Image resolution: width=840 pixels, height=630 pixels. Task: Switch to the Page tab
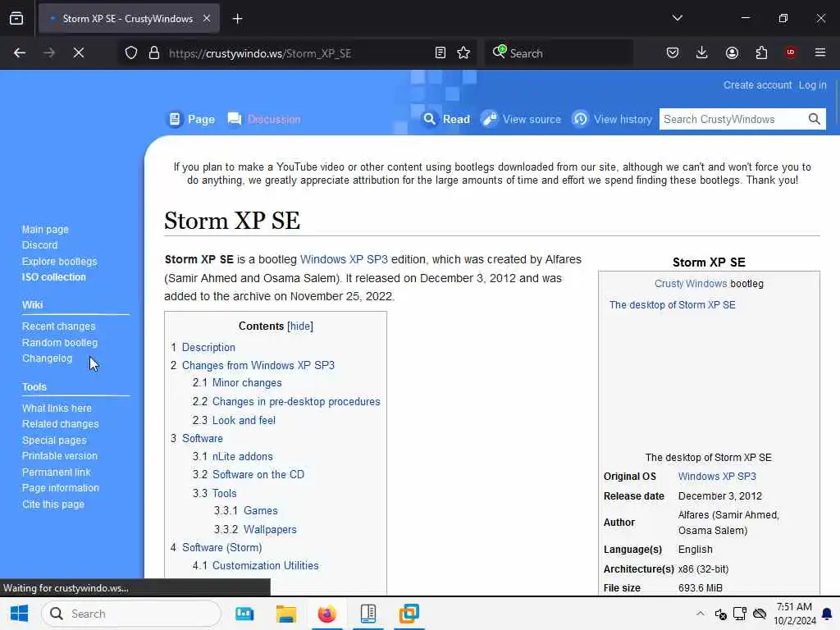coord(192,119)
